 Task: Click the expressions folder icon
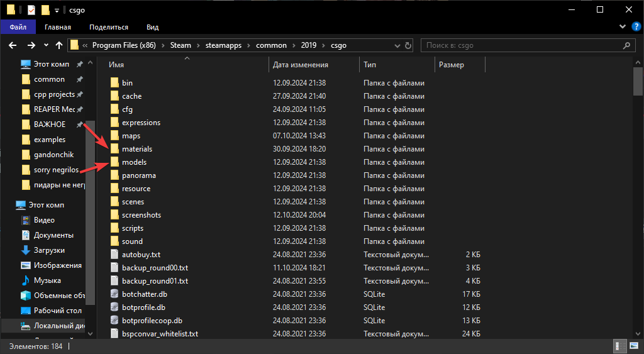[114, 123]
